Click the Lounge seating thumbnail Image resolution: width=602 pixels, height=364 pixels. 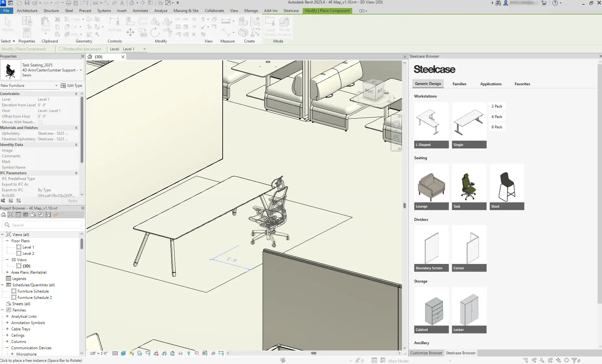(x=431, y=187)
